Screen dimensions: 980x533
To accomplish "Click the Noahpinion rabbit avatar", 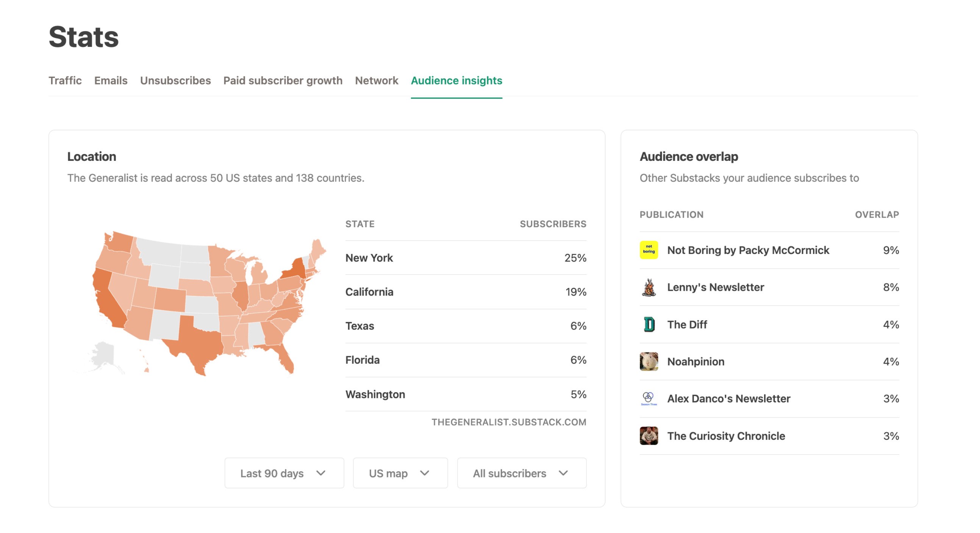I will (649, 362).
